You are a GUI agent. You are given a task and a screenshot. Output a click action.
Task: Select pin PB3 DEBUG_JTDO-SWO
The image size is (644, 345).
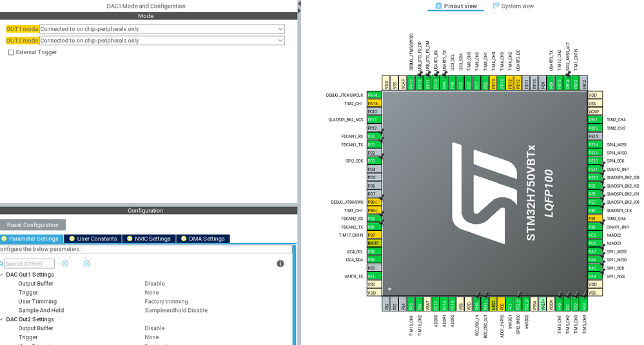pos(374,202)
